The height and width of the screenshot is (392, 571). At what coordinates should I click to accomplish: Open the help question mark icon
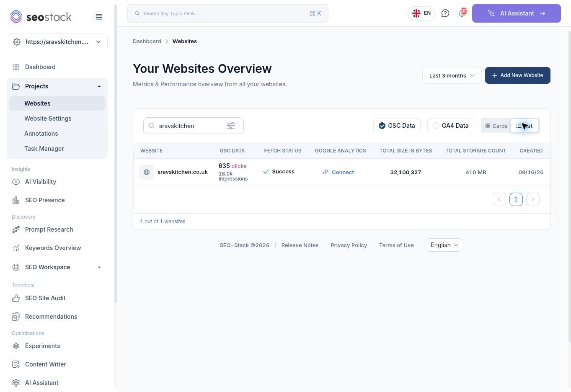(x=445, y=13)
